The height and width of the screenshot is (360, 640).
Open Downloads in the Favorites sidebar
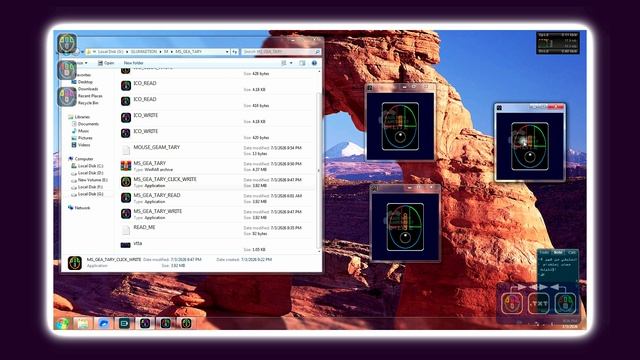pos(88,89)
